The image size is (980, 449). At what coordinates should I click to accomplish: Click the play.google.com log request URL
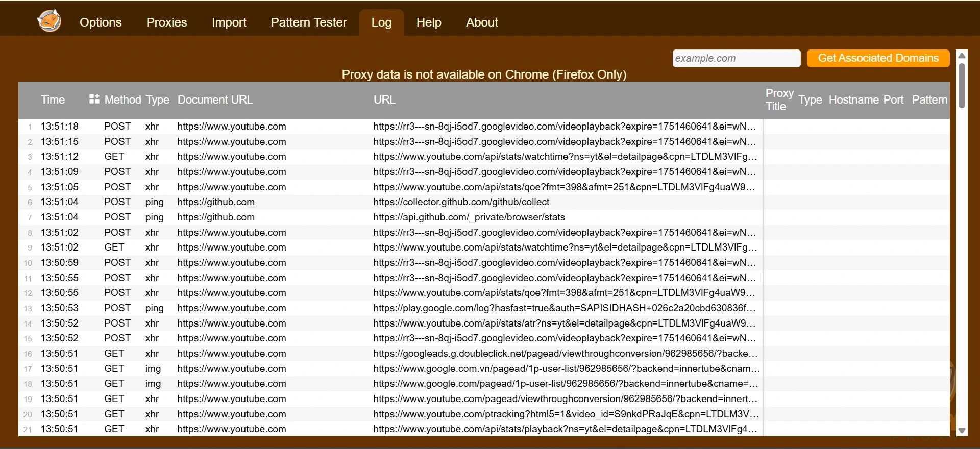click(x=563, y=308)
